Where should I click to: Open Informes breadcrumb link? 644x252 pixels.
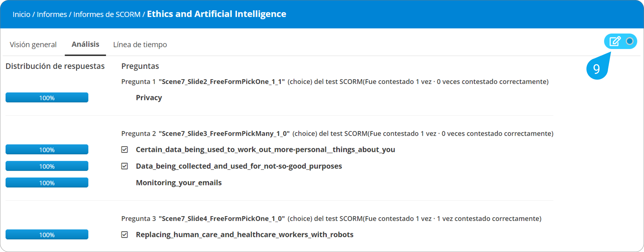52,14
